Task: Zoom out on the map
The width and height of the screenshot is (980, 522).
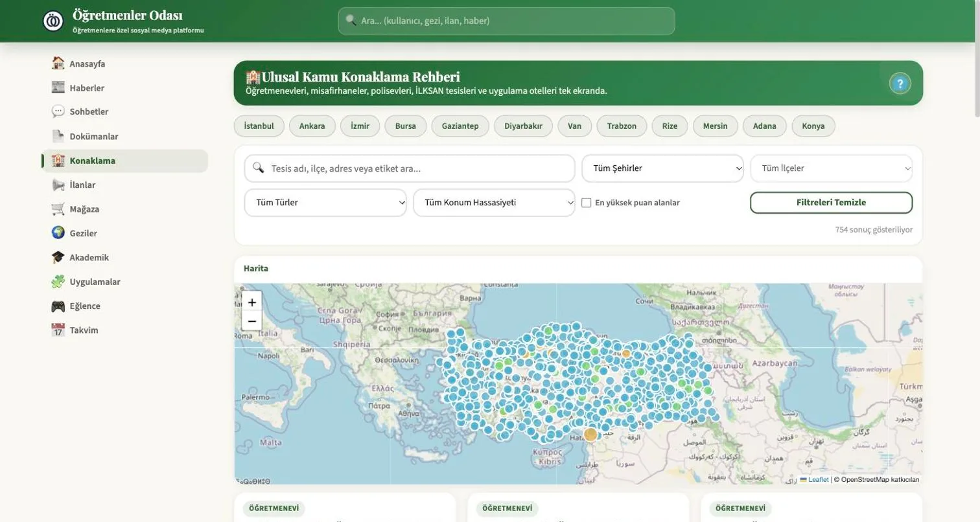Action: (252, 321)
